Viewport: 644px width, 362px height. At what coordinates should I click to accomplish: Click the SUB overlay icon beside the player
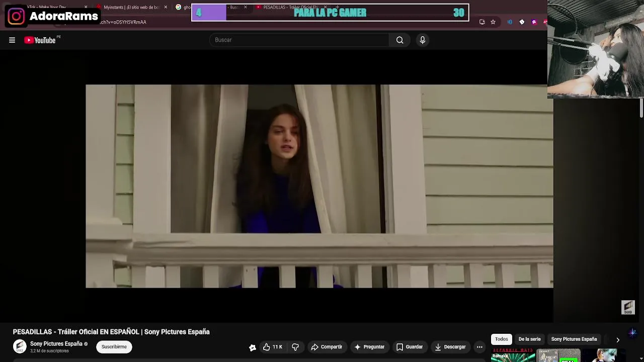point(628,308)
